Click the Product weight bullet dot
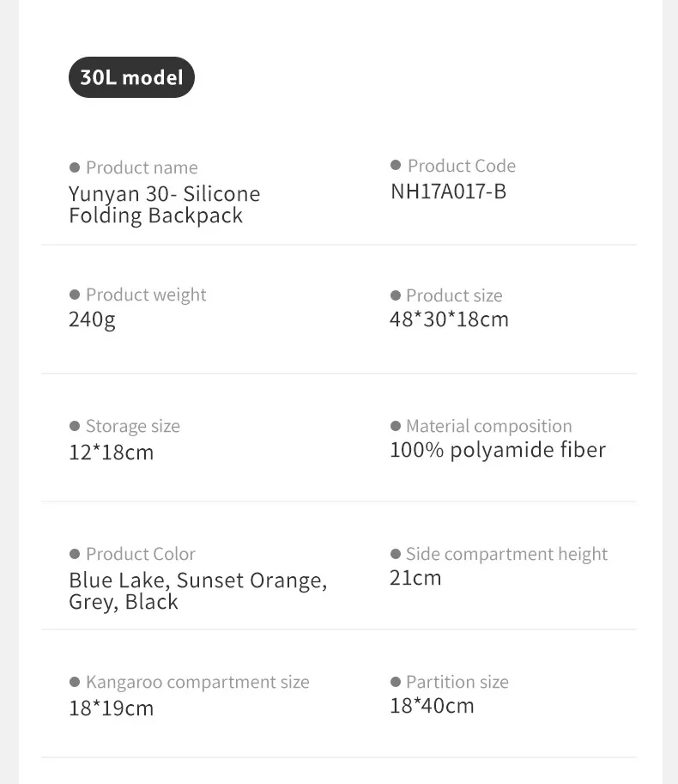 75,295
